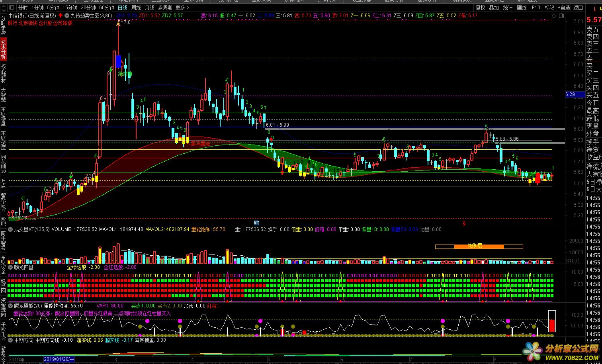Image resolution: width=602 pixels, height=364 pixels.
Task: Open the 技术分析 sidebar tab
Action: [4, 49]
